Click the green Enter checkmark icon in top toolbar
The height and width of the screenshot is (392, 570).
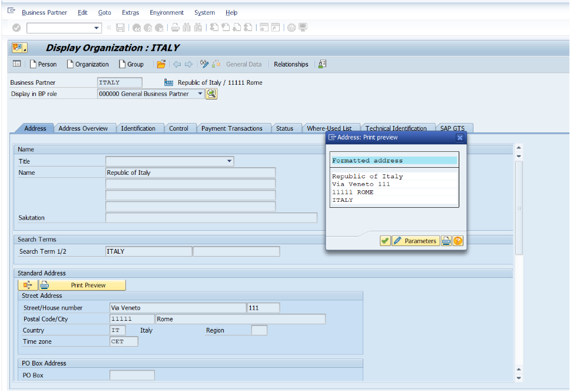16,28
